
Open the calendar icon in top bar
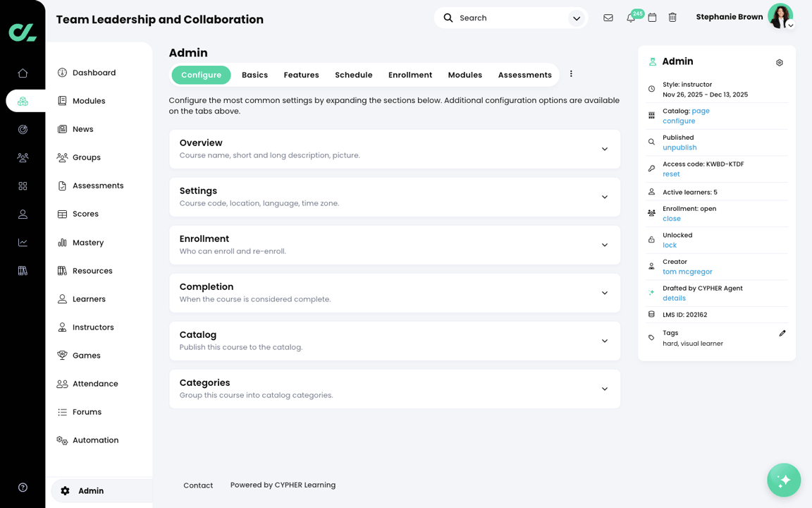[x=652, y=18]
